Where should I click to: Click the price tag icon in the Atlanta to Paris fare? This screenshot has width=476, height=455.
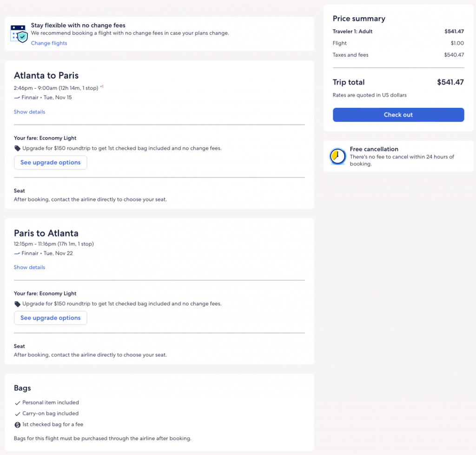click(x=17, y=148)
